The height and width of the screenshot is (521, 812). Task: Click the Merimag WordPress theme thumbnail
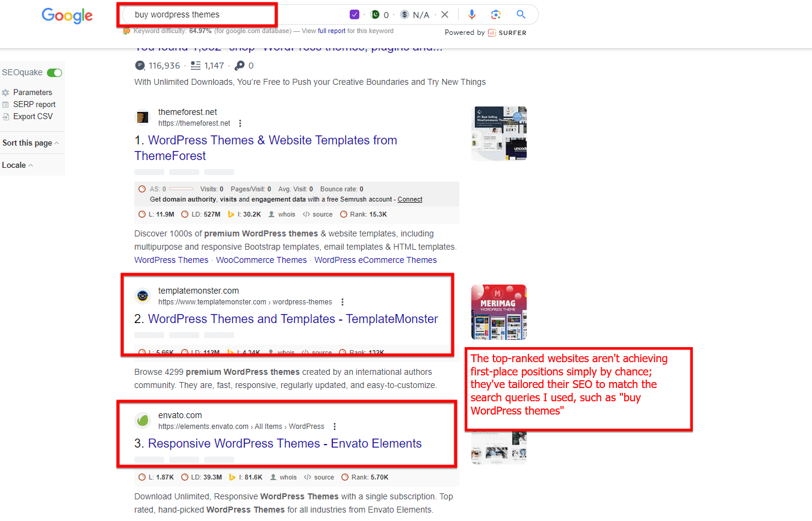tap(499, 312)
